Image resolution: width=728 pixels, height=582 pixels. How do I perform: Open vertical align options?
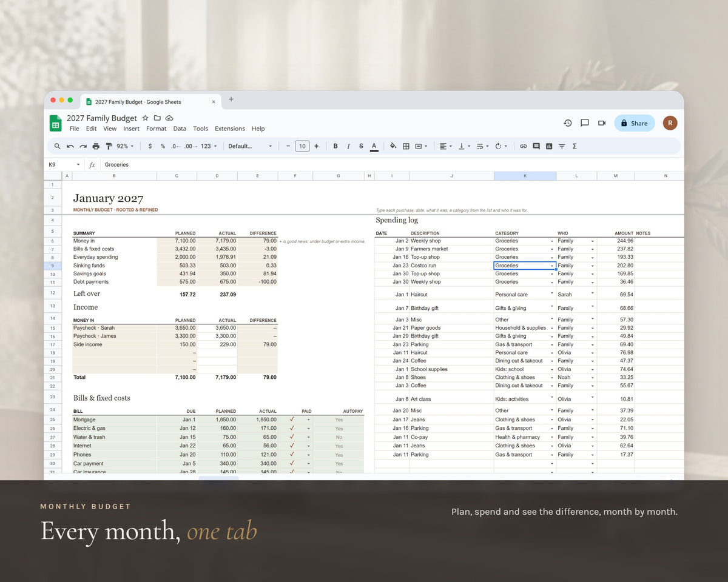463,146
